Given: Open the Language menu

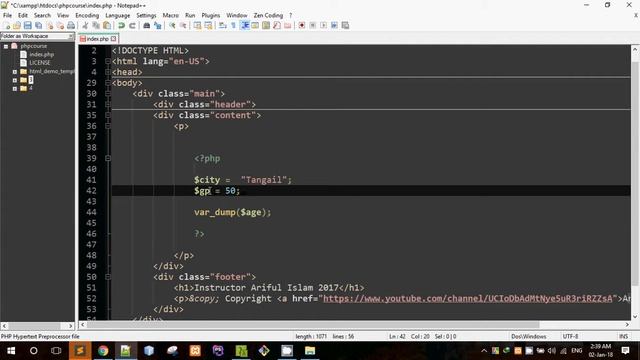Looking at the screenshot, I should 118,15.
